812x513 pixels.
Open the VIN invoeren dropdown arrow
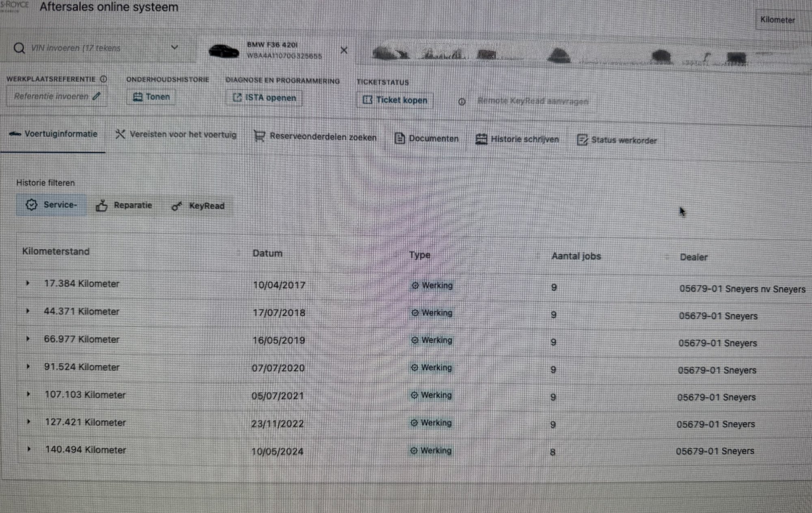175,47
